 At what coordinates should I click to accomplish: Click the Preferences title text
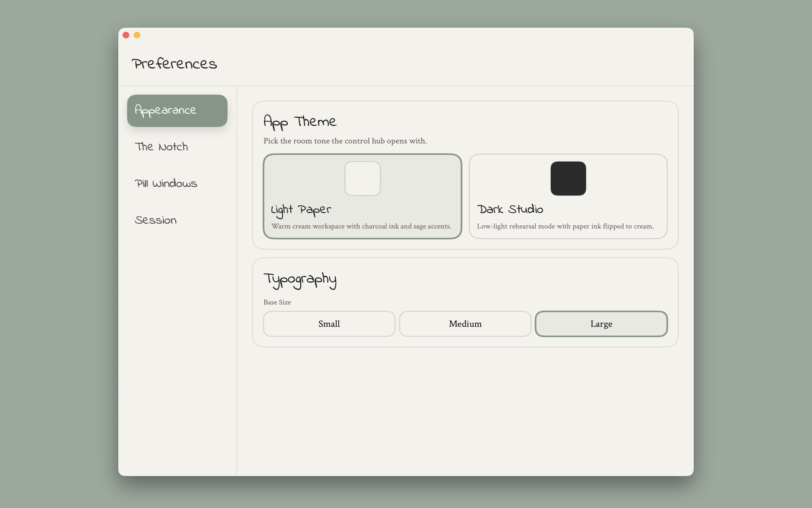175,63
